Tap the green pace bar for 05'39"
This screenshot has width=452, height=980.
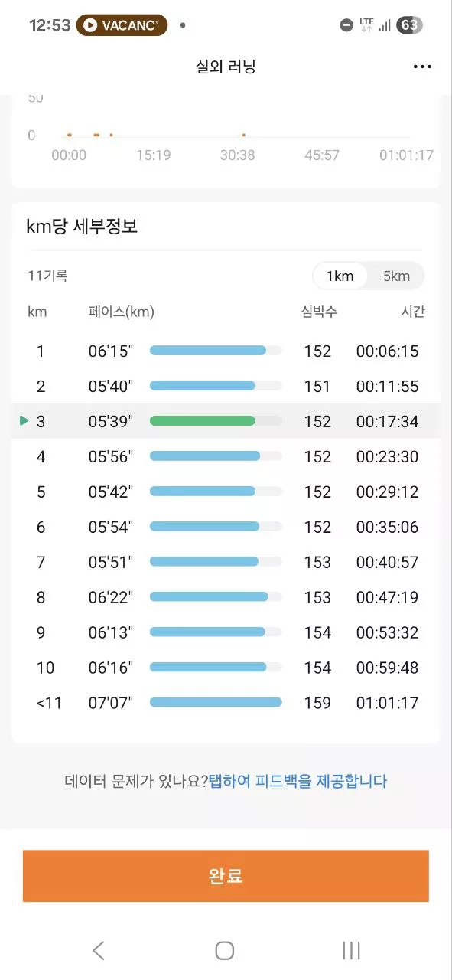pyautogui.click(x=203, y=420)
